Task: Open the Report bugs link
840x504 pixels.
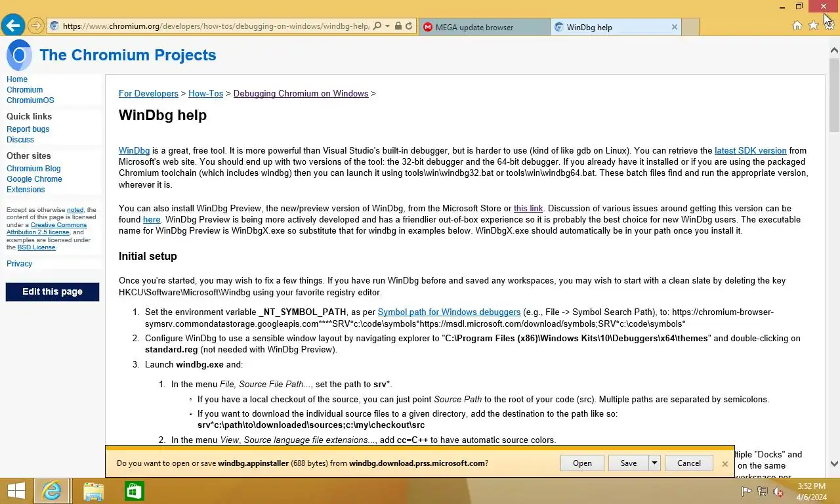Action: [x=28, y=129]
